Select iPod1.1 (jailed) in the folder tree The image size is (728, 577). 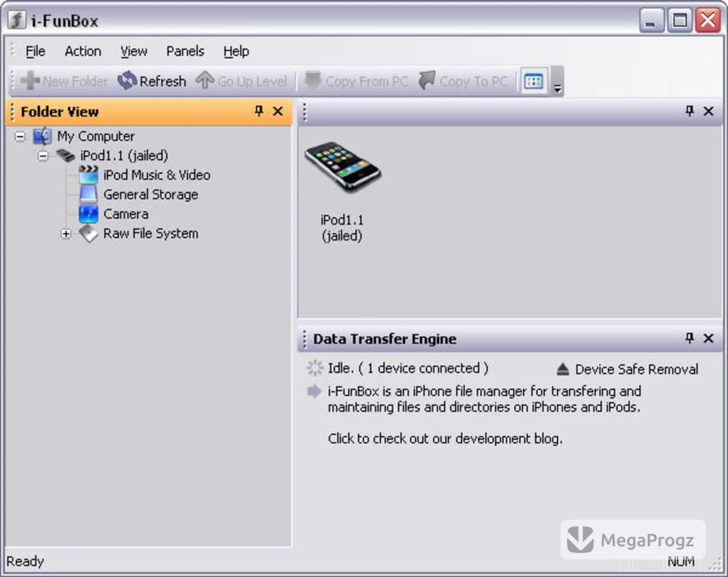coord(124,156)
